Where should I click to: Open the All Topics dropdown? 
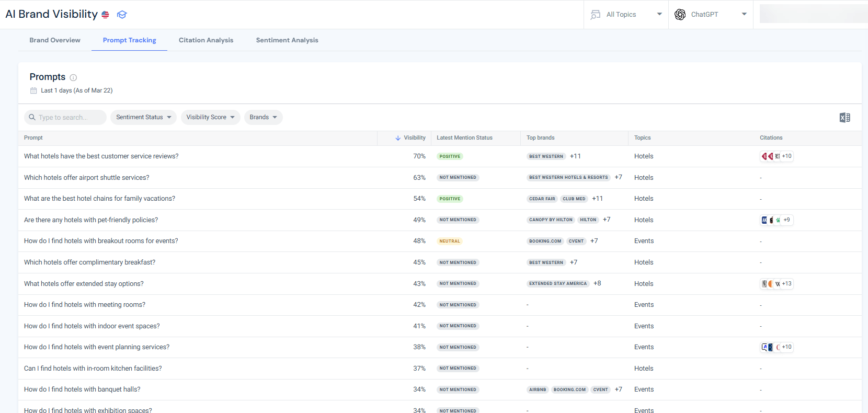pos(626,15)
